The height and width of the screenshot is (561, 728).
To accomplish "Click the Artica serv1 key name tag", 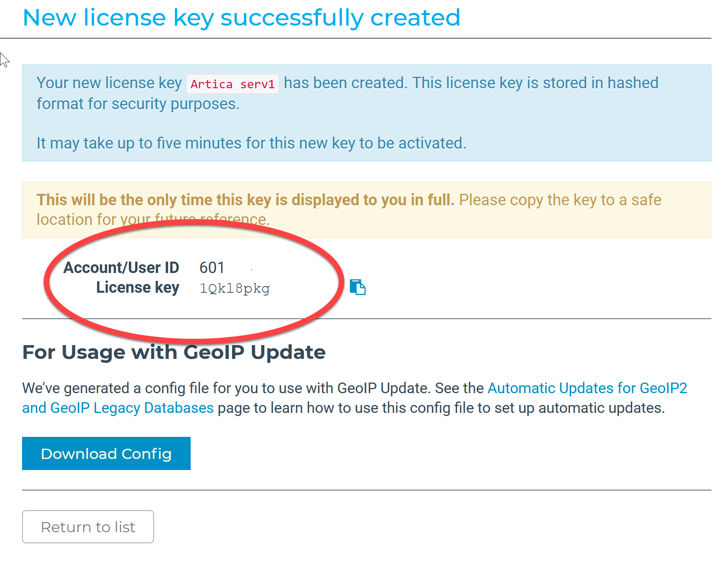I will 232,84.
